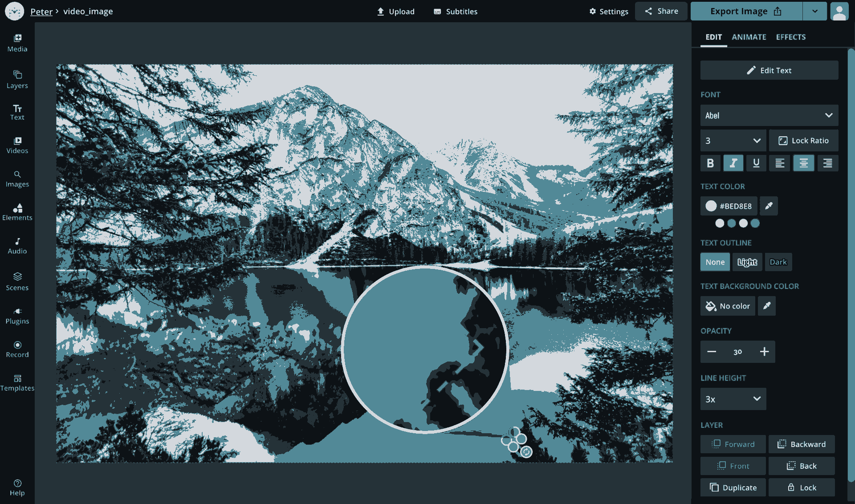Screen dimensions: 855x504
Task: Click the workspace avatar logo
Action: (x=14, y=11)
